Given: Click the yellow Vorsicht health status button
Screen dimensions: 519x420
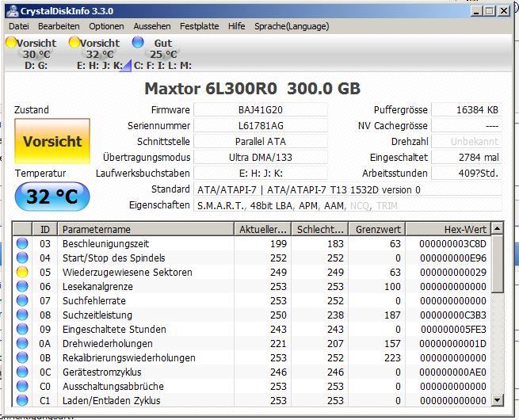Looking at the screenshot, I should click(x=52, y=141).
